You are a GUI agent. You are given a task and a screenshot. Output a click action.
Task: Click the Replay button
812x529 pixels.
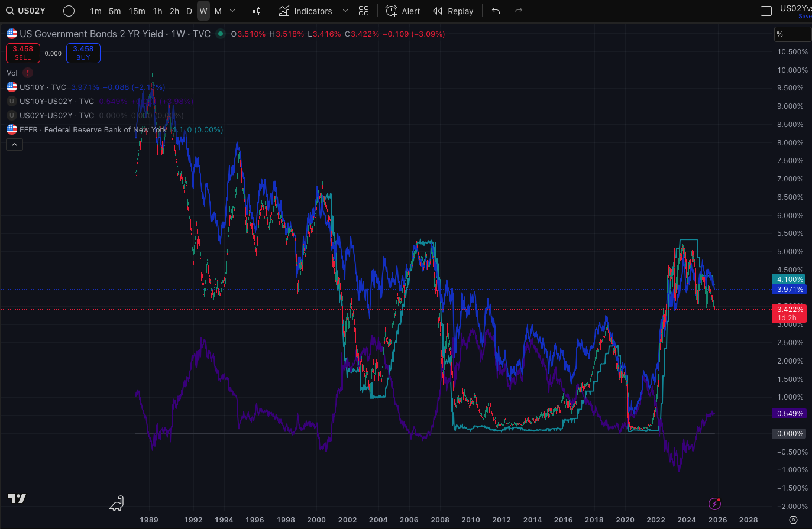pos(453,11)
